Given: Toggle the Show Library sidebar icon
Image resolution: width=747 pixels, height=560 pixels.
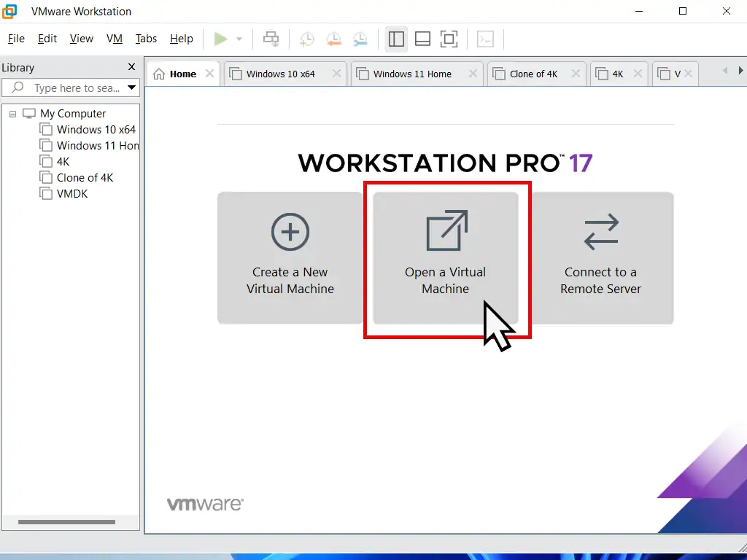Looking at the screenshot, I should pyautogui.click(x=396, y=39).
